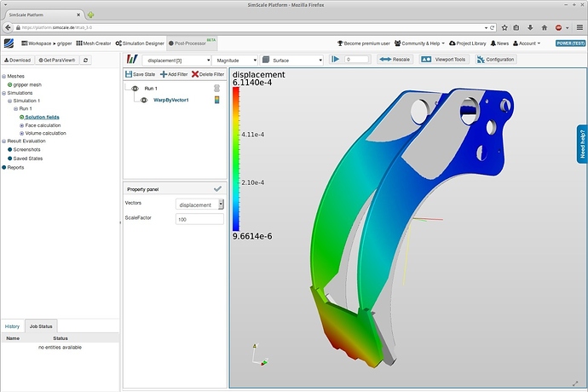Screen dimensions: 588x392
Task: Open the Firefox hamburger menu
Action: click(x=579, y=27)
